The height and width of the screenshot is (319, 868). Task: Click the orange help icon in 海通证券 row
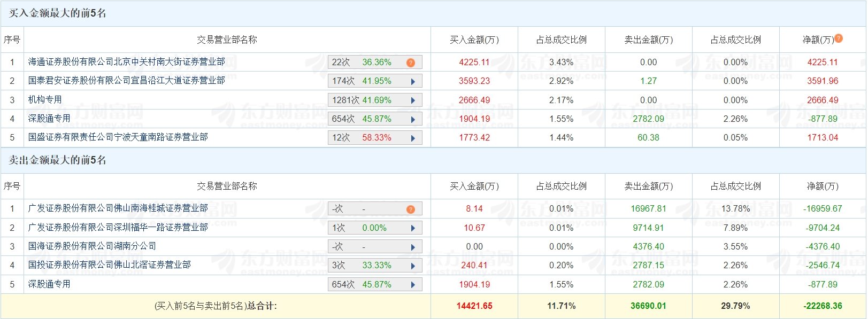411,63
